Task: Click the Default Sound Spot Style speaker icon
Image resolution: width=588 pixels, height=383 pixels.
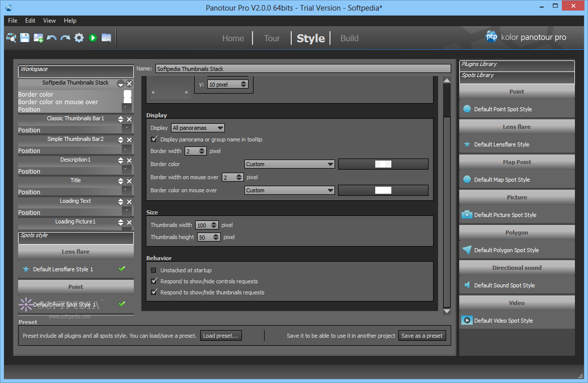Action: coord(467,285)
